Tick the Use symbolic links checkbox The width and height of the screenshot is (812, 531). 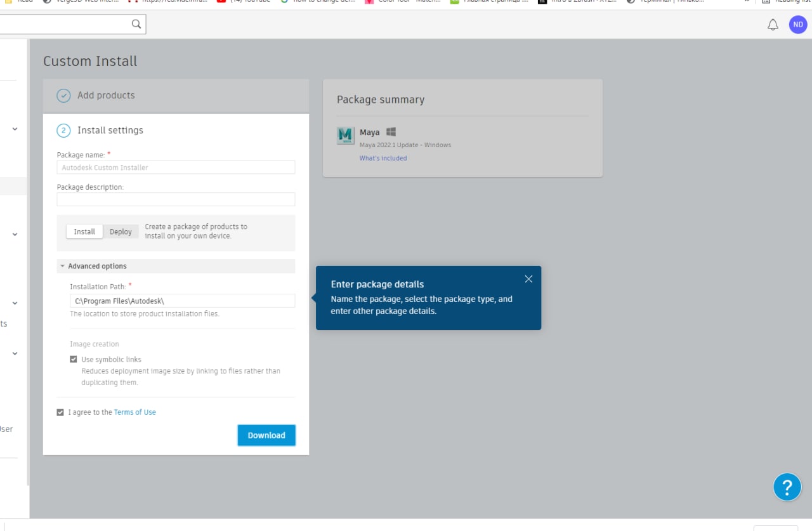pyautogui.click(x=74, y=359)
